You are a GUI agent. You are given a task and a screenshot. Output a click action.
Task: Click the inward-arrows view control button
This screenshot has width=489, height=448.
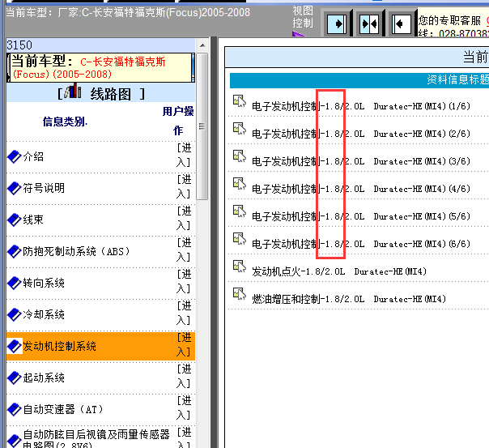(x=369, y=23)
